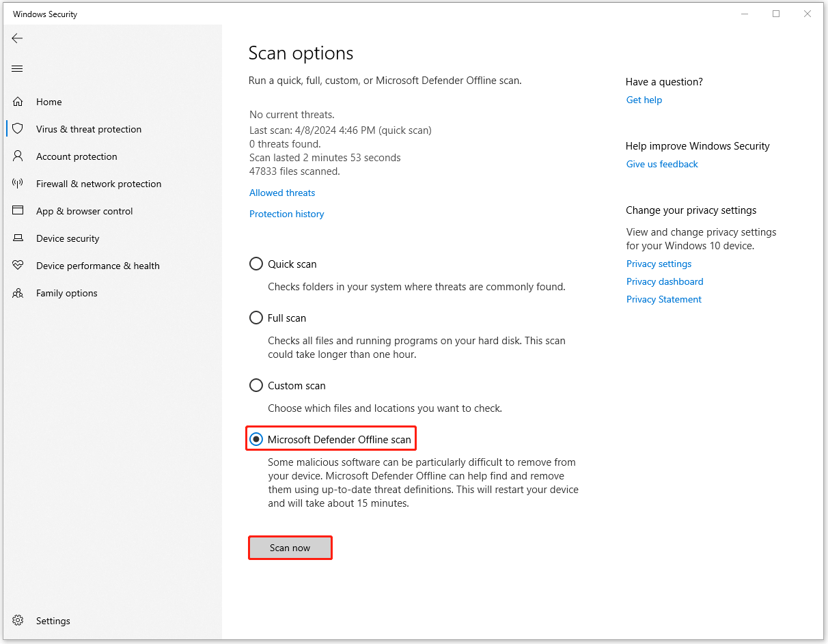Screen dimensions: 828x644
Task: Choose the Custom scan radio option
Action: [x=256, y=386]
